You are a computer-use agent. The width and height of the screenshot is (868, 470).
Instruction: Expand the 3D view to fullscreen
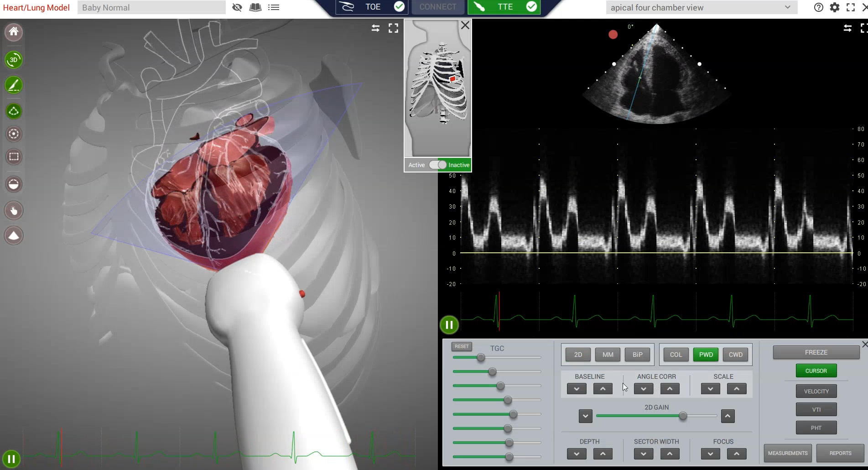[393, 28]
